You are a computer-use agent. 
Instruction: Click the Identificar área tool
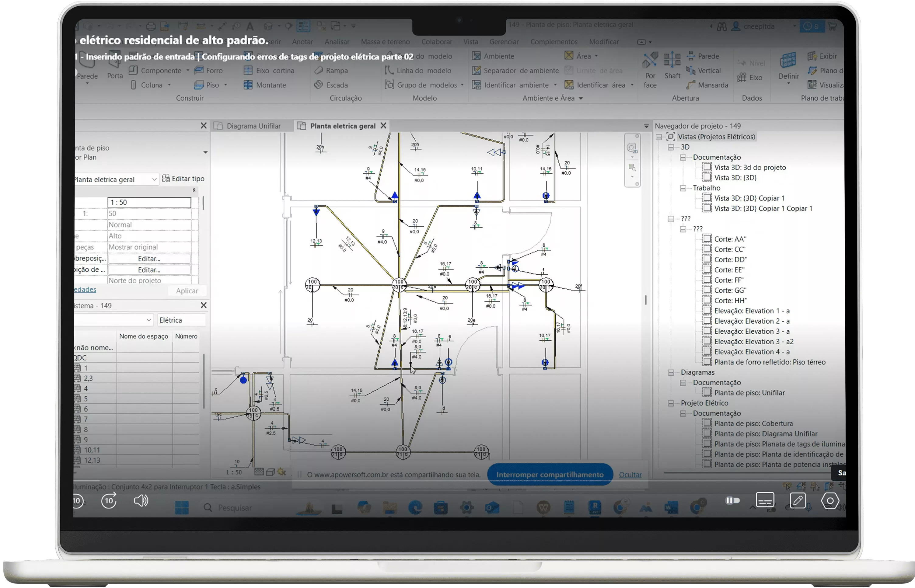point(595,85)
